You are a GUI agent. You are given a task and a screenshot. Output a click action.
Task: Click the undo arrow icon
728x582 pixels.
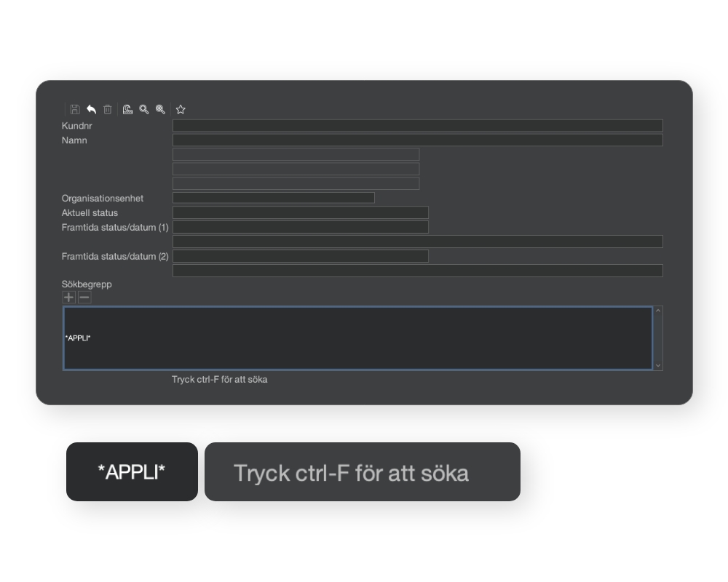(x=92, y=110)
